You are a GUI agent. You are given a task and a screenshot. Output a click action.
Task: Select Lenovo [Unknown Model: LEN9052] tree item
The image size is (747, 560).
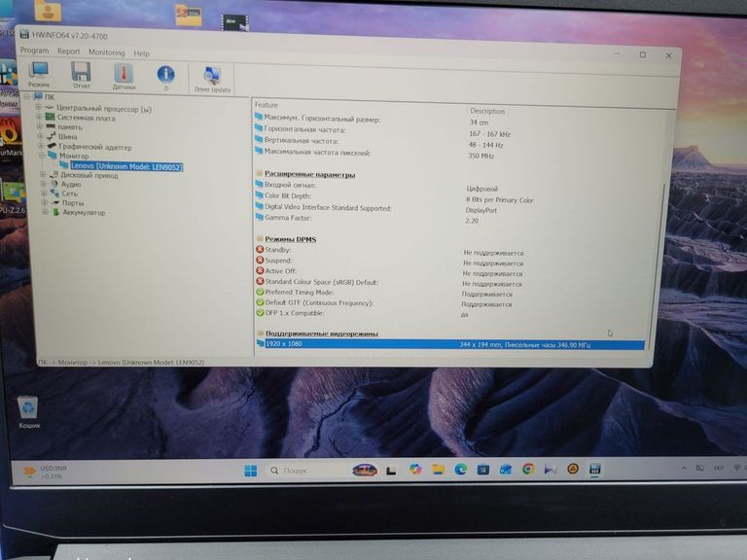(x=126, y=166)
